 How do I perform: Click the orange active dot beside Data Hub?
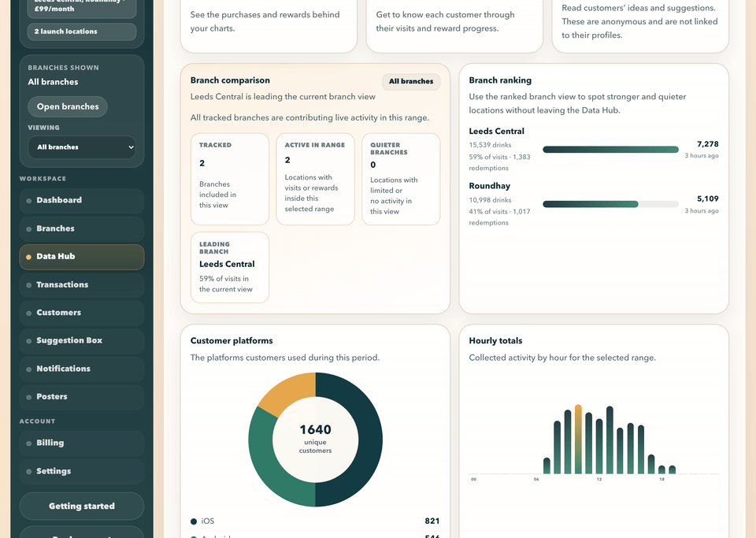point(28,257)
